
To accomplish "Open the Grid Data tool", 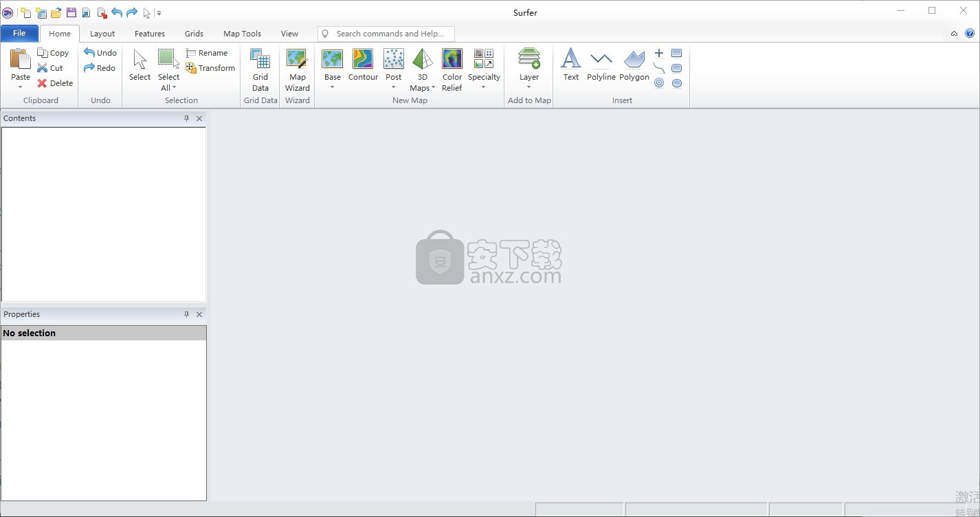I will 260,69.
